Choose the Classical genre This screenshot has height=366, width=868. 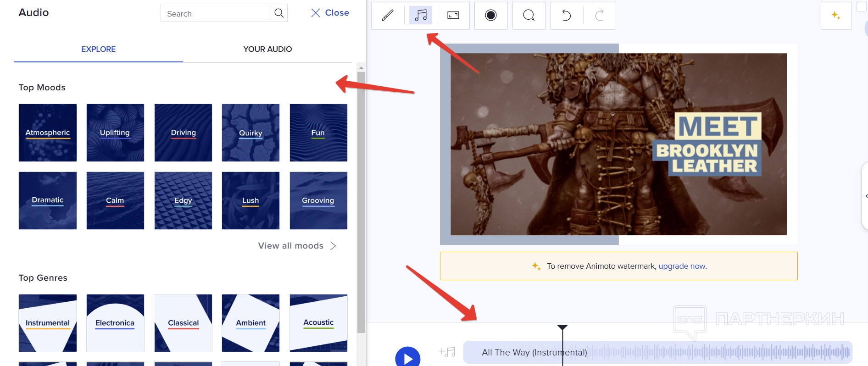point(183,323)
